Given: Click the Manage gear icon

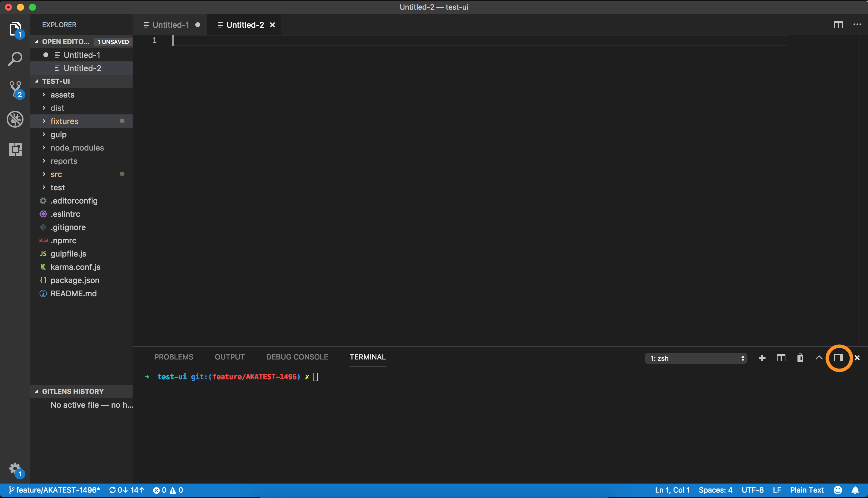Looking at the screenshot, I should (15, 468).
